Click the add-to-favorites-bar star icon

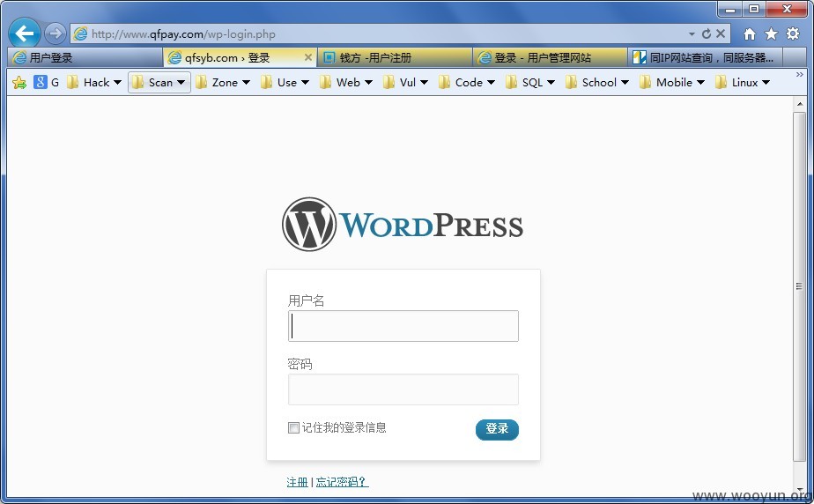(19, 83)
